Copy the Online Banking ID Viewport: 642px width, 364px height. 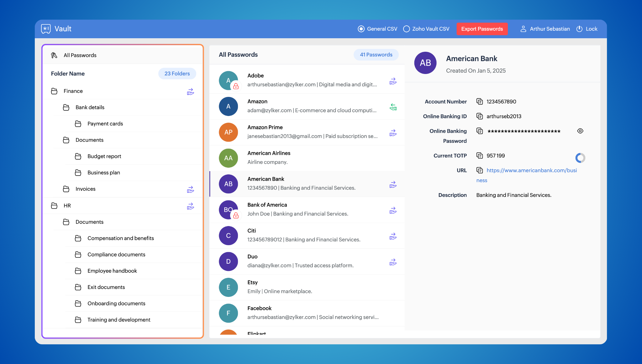pos(479,116)
